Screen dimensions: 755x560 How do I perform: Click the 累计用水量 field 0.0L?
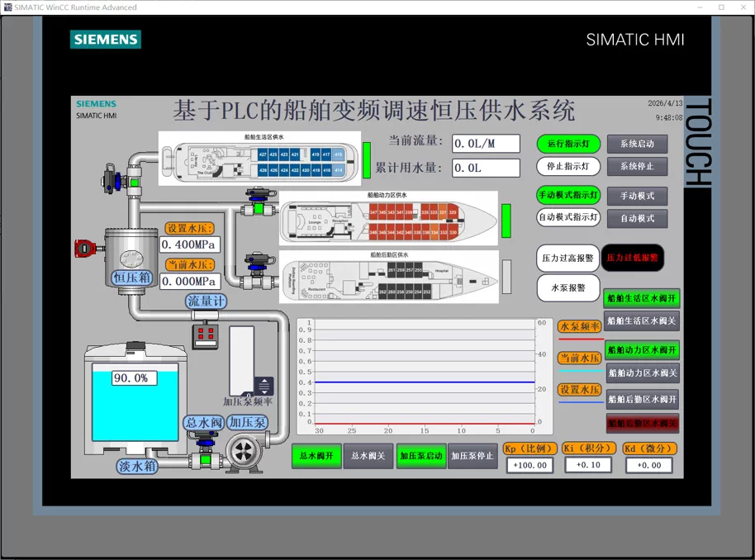coord(486,168)
